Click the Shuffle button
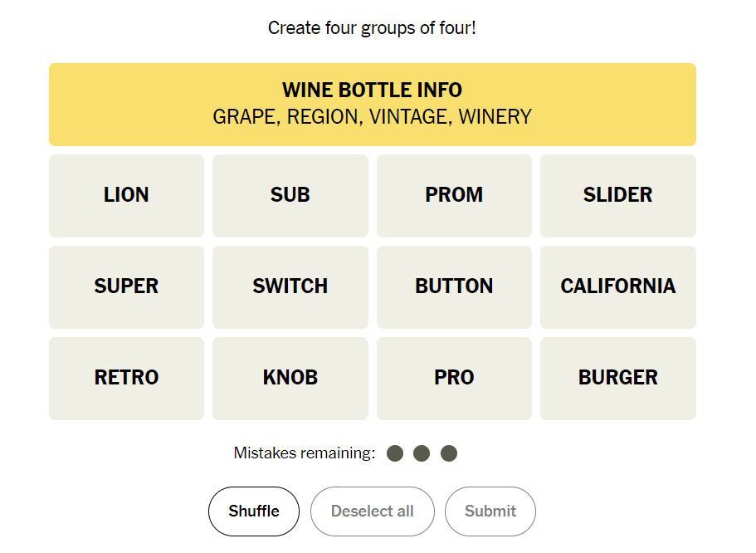 [253, 511]
